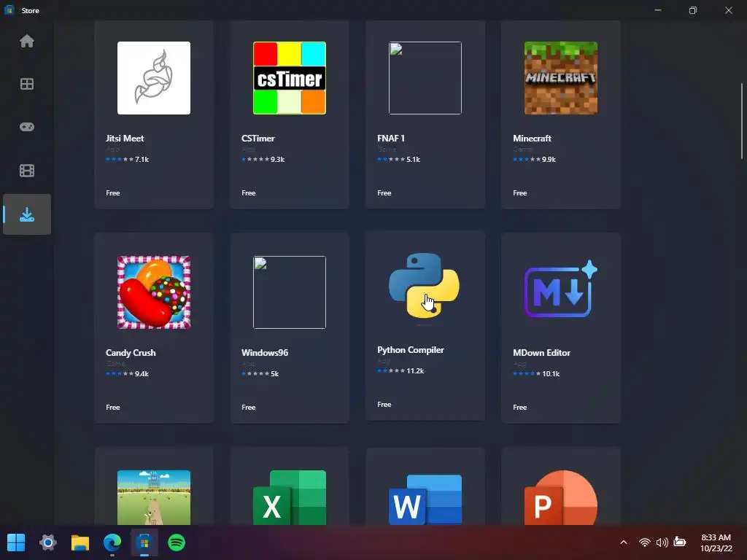Click the Windows96 broken image thumbnail
Screen dimensions: 747x560
(x=290, y=292)
